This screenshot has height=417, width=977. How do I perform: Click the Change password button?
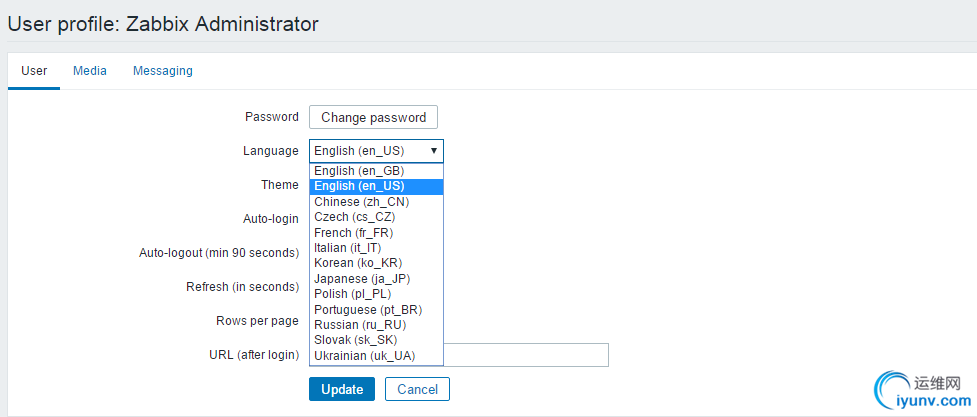(373, 118)
